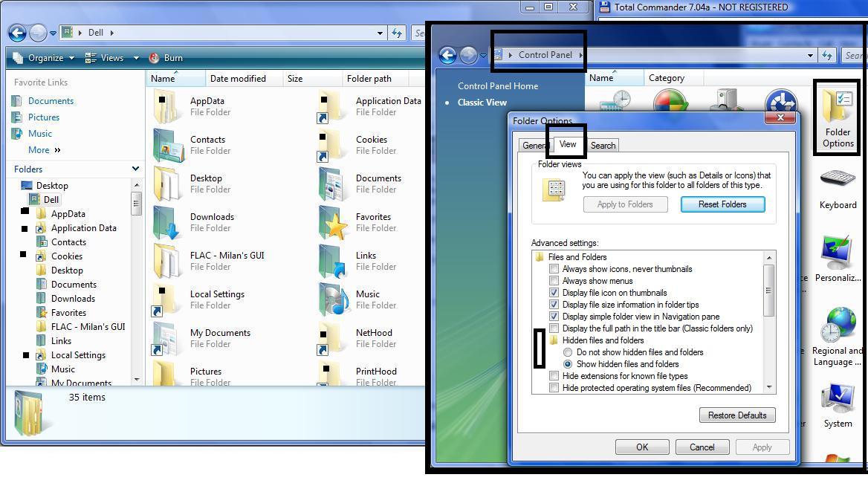Select the Classic View link in Control Panel
Screen dimensions: 868x486
pyautogui.click(x=482, y=103)
